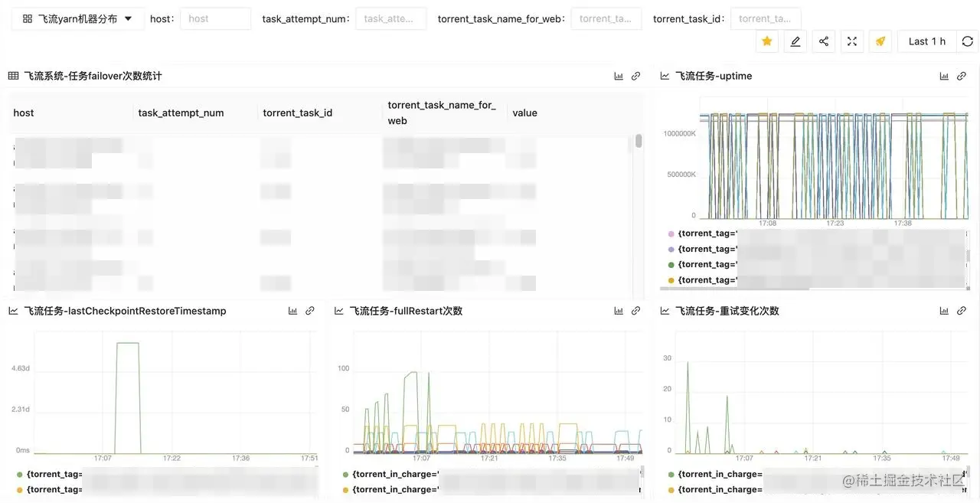The width and height of the screenshot is (980, 503).
Task: Copy link icon on failover次数统计 panel
Action: 635,76
